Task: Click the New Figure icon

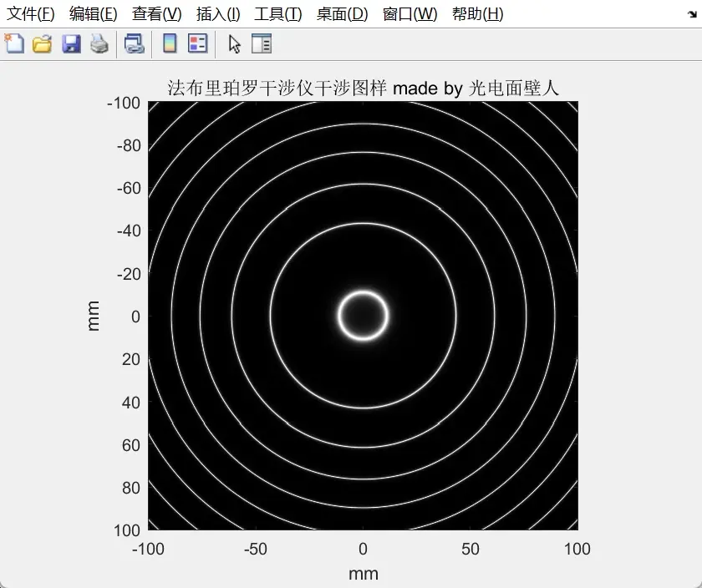Action: [x=14, y=43]
